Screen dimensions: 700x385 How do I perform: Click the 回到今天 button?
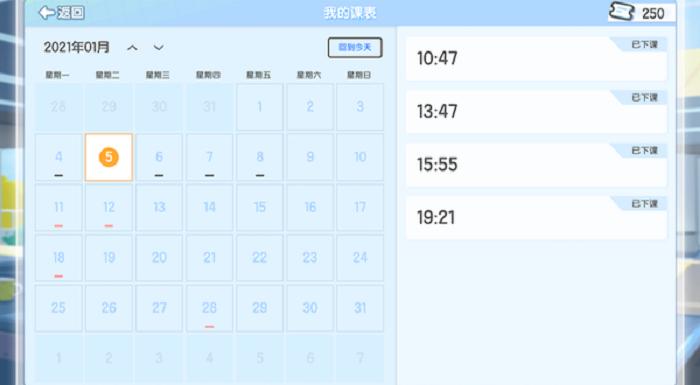click(355, 47)
